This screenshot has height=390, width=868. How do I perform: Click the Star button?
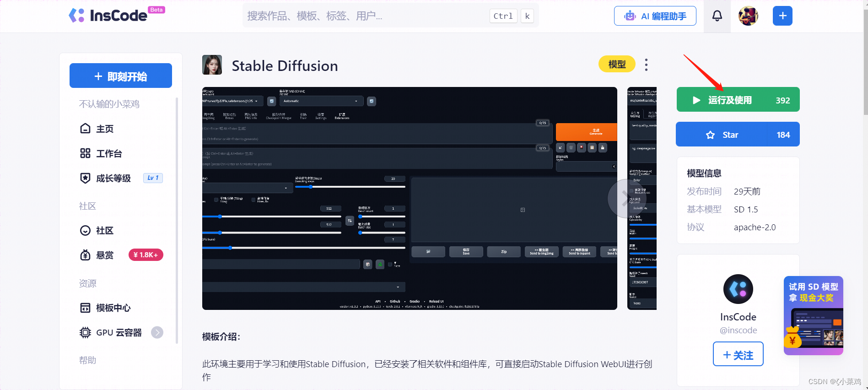[x=738, y=135]
